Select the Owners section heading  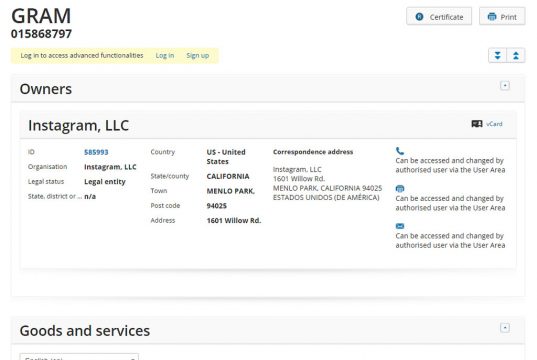tap(46, 89)
